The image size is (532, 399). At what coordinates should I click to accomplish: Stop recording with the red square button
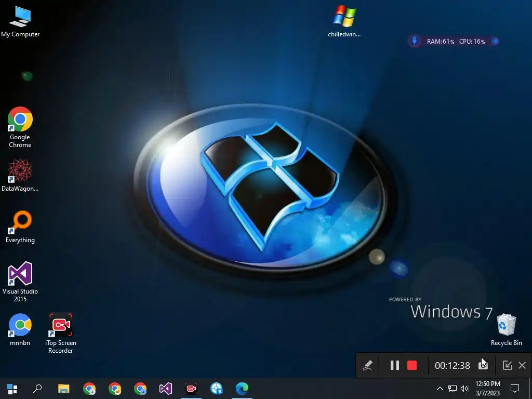click(412, 365)
